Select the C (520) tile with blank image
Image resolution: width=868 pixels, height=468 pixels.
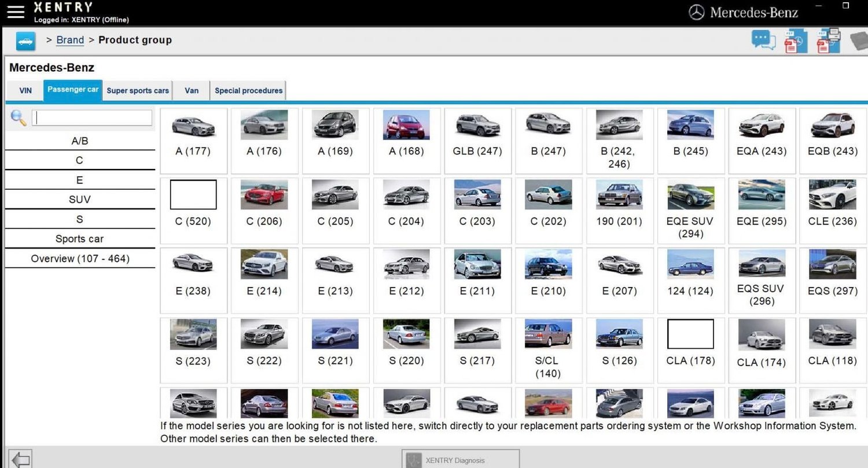(193, 211)
